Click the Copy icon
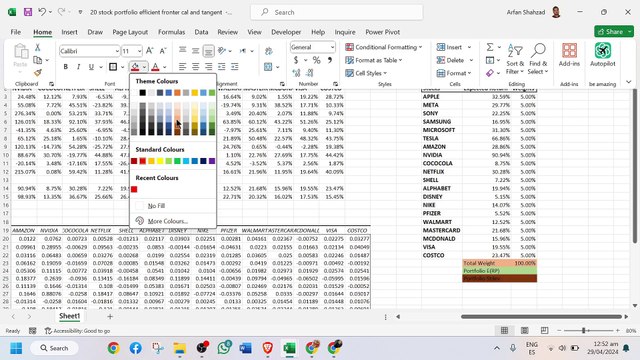Image resolution: width=640 pixels, height=360 pixels. (x=38, y=60)
